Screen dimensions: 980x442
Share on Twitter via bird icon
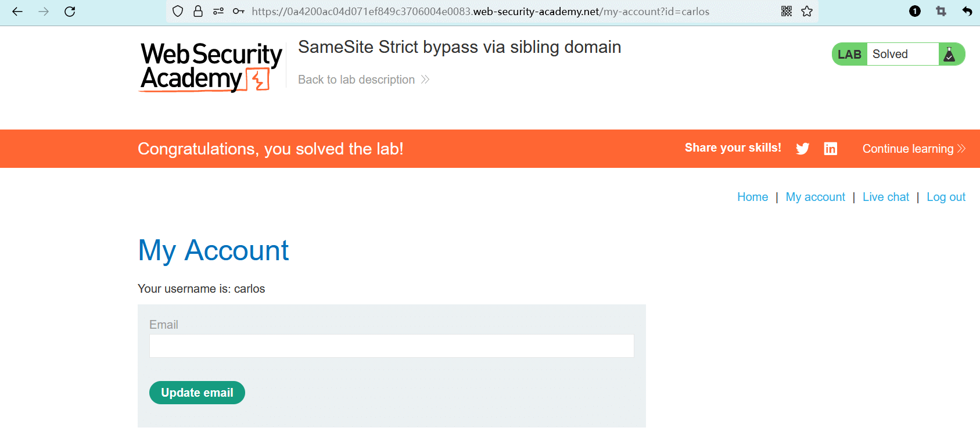[x=803, y=149]
